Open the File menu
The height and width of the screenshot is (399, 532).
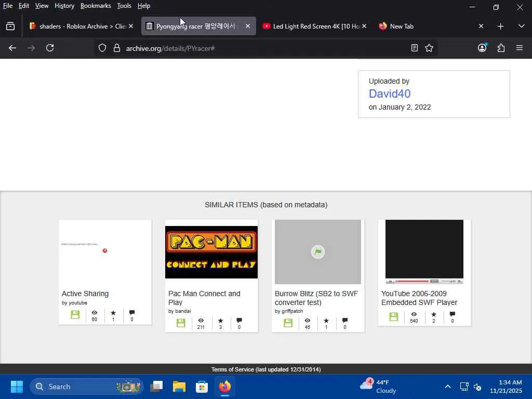pyautogui.click(x=7, y=6)
